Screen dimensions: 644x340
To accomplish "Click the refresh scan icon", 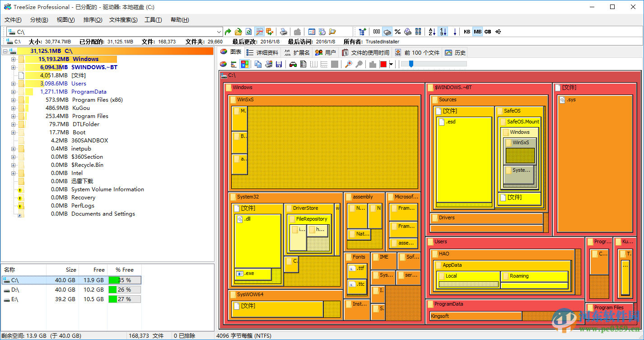I will [247, 32].
